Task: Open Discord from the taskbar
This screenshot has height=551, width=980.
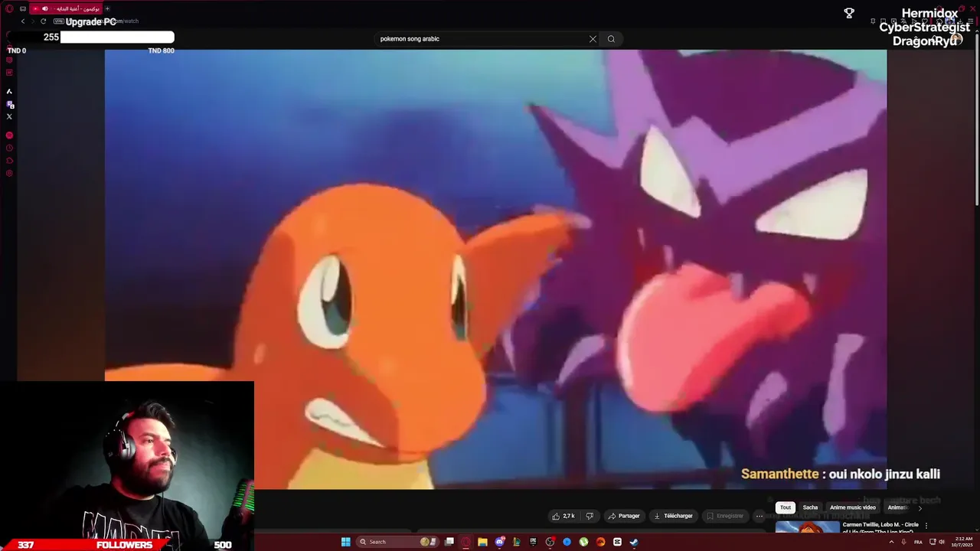Action: pyautogui.click(x=500, y=542)
